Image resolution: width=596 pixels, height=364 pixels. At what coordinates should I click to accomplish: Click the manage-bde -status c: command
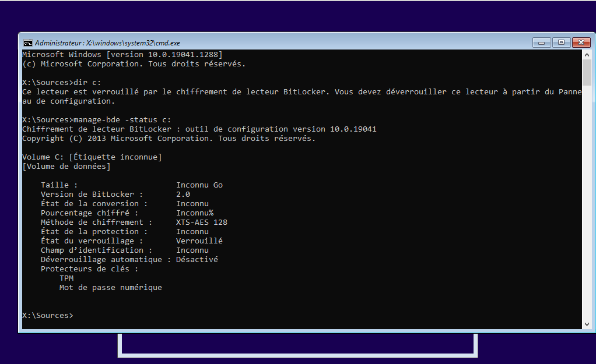(x=123, y=119)
